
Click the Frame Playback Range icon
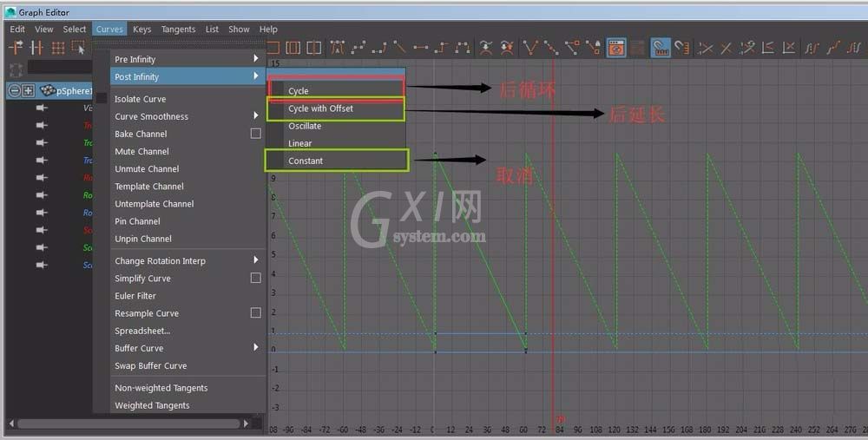(293, 48)
